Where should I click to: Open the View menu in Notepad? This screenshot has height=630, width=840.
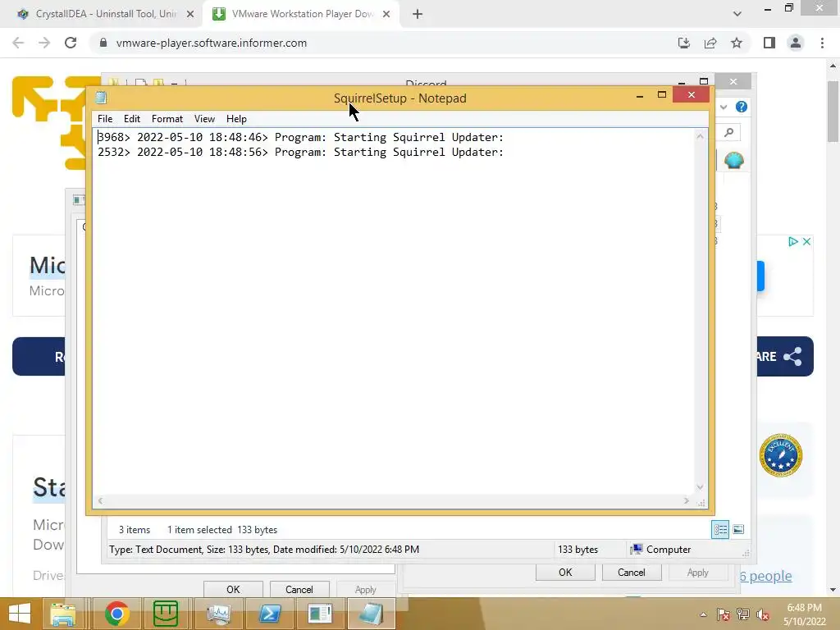pyautogui.click(x=204, y=119)
